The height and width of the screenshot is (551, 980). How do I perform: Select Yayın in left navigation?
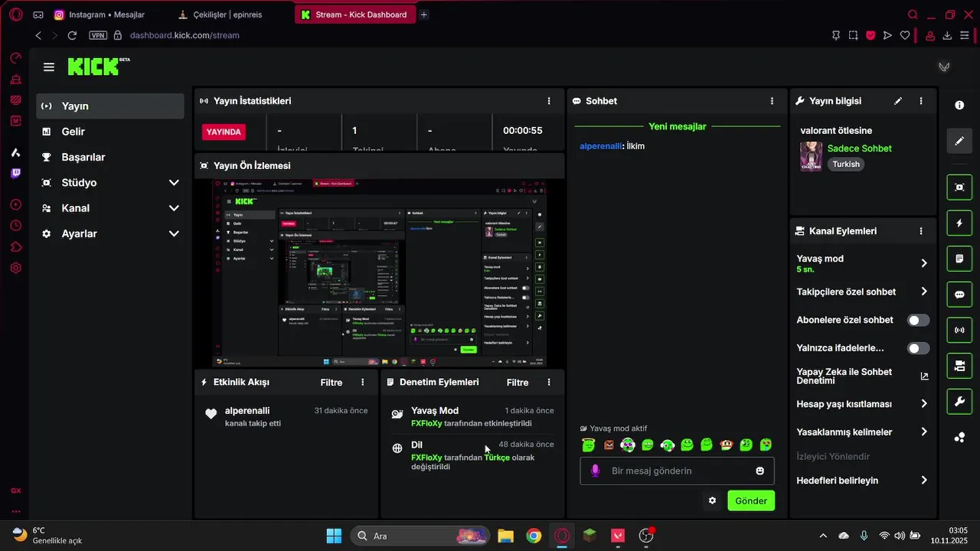[110, 106]
